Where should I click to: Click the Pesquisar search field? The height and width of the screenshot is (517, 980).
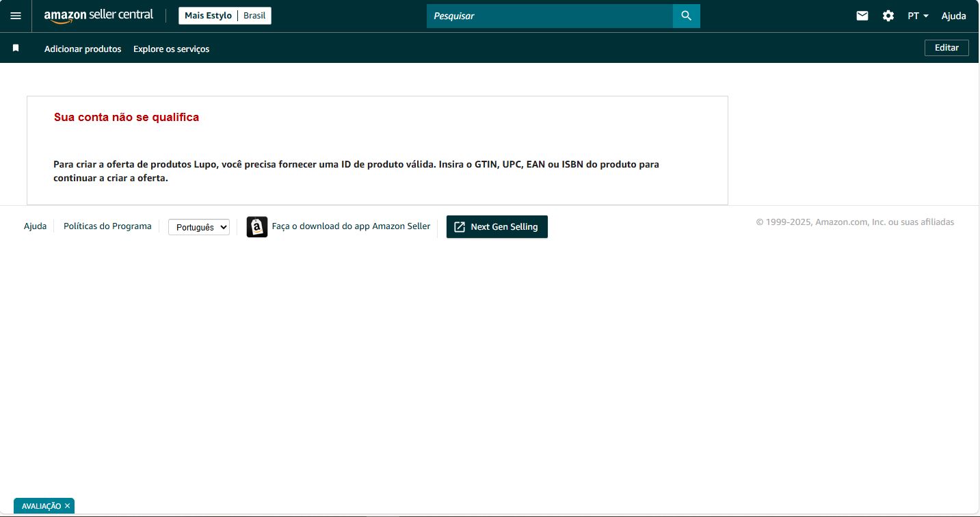[x=550, y=16]
